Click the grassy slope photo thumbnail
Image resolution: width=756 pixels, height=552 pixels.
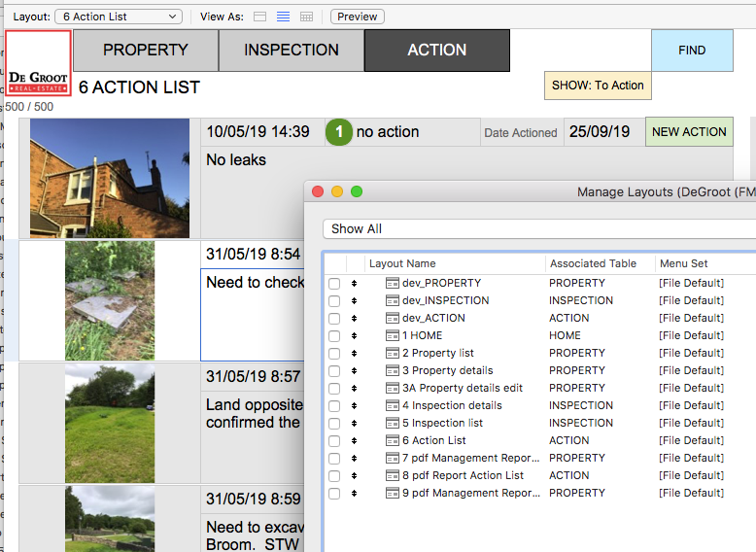point(110,424)
